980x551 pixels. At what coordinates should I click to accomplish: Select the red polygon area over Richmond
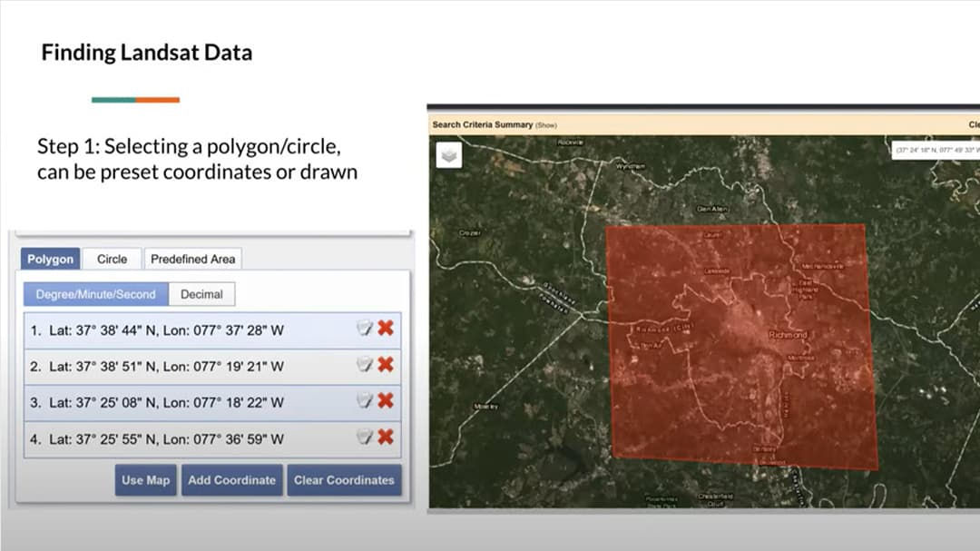click(735, 340)
